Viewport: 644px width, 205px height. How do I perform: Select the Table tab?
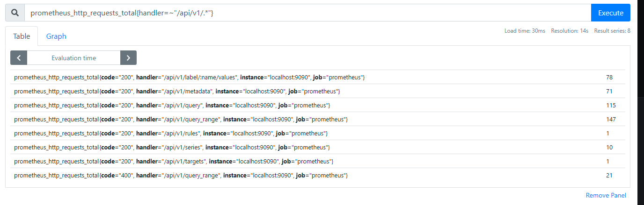[x=22, y=36]
